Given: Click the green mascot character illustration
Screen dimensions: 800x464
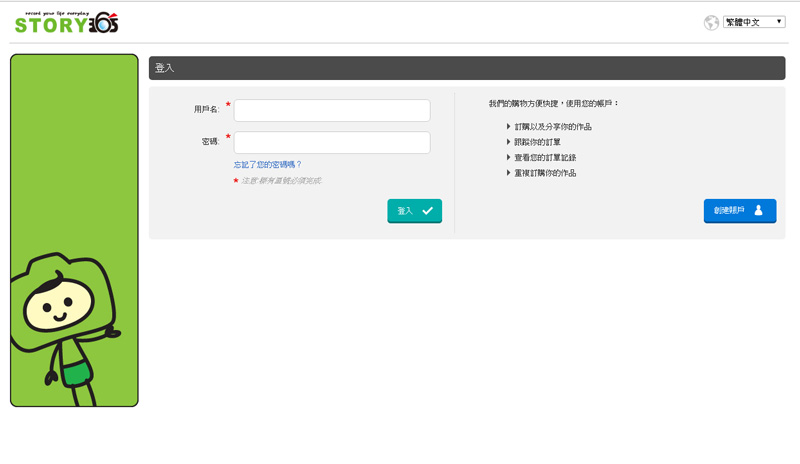Looking at the screenshot, I should 62,320.
